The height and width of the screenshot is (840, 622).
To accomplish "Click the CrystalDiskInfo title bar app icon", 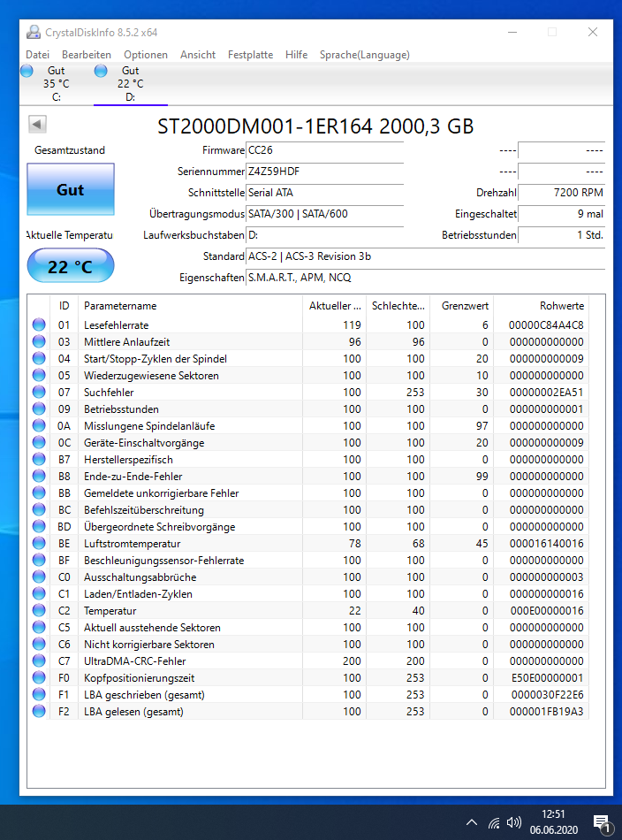I will pos(34,32).
